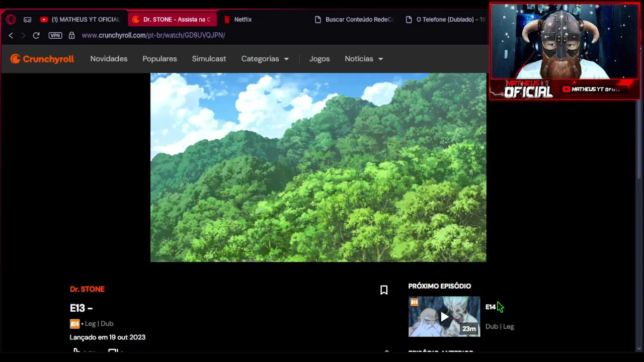Open the Simulcast menu item
Viewport: 644px width, 362px height.
point(209,59)
